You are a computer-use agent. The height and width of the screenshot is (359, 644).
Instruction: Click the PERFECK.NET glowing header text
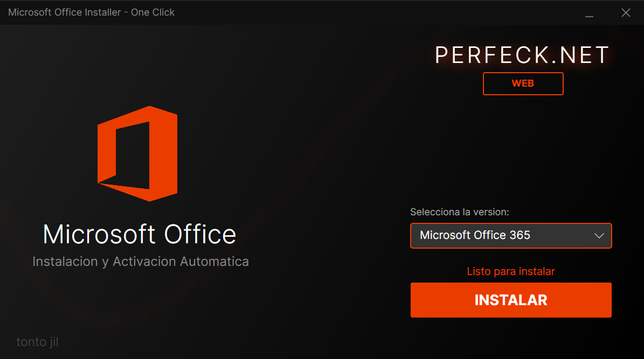click(x=522, y=54)
